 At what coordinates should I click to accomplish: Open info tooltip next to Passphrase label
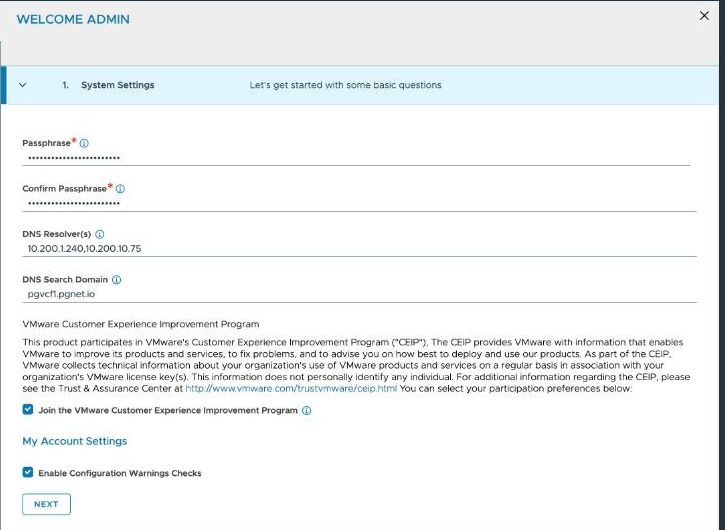point(84,143)
